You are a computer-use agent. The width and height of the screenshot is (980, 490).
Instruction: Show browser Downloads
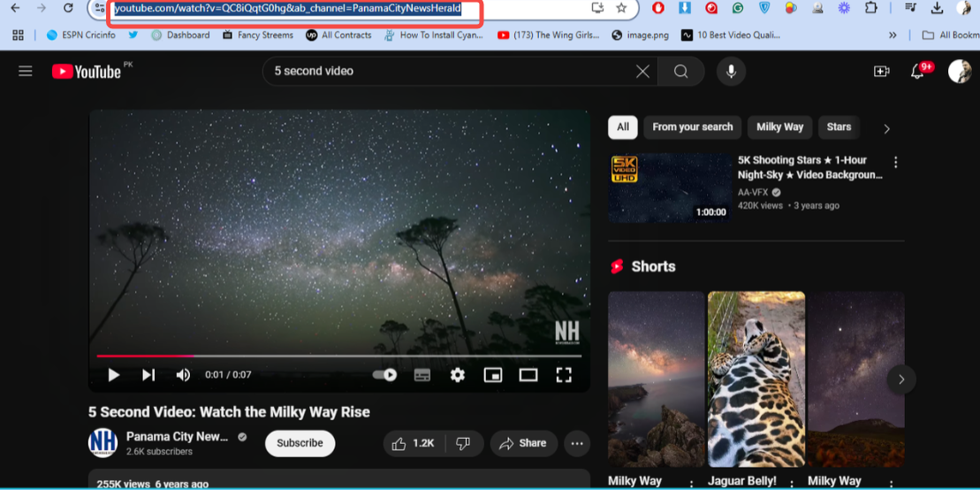(936, 8)
